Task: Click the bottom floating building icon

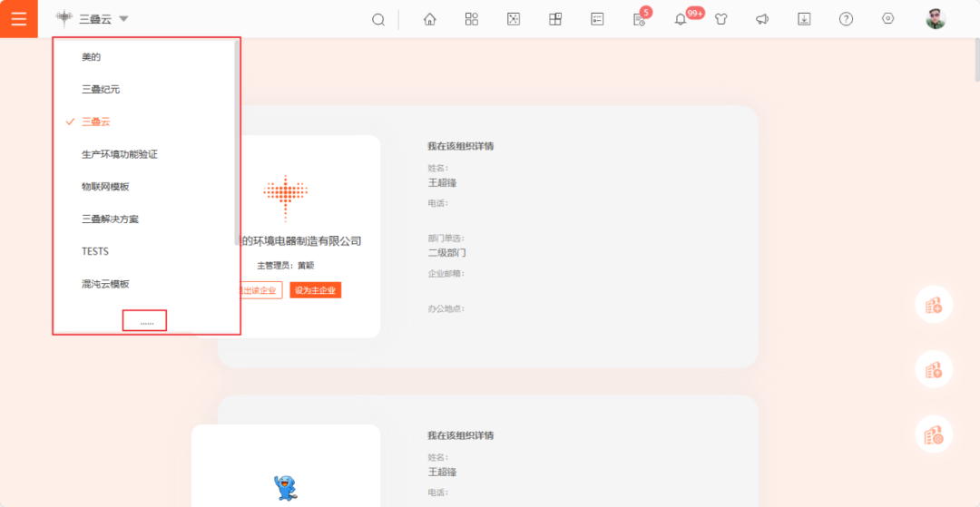Action: click(934, 434)
